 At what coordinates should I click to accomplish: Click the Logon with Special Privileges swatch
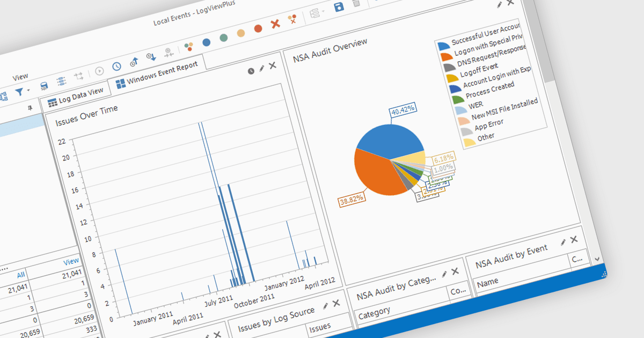[x=446, y=57]
